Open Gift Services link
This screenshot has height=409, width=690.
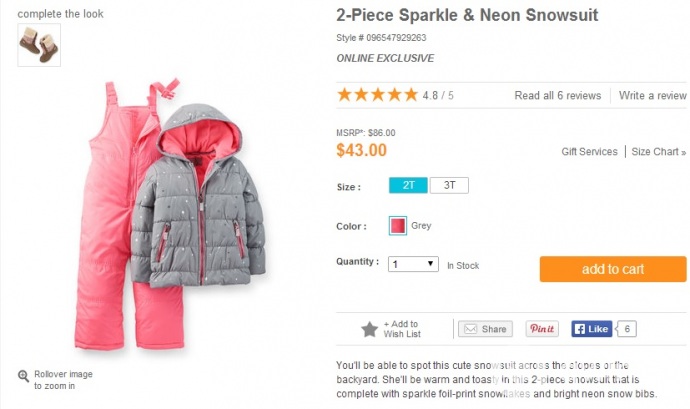(x=589, y=152)
